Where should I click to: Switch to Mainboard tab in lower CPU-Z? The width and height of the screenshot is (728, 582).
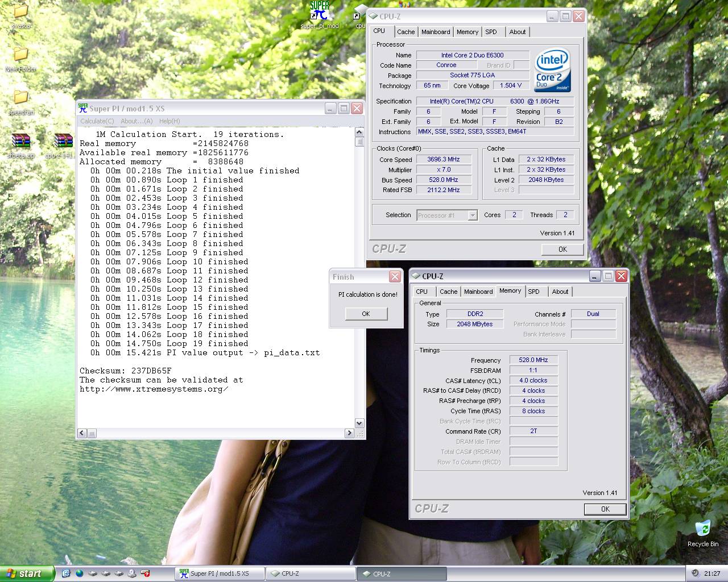tap(478, 292)
